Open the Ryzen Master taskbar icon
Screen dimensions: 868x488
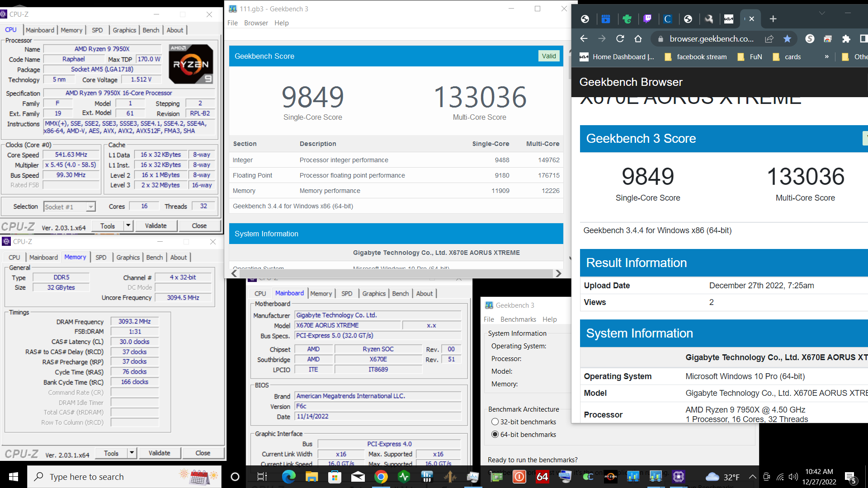[610, 477]
